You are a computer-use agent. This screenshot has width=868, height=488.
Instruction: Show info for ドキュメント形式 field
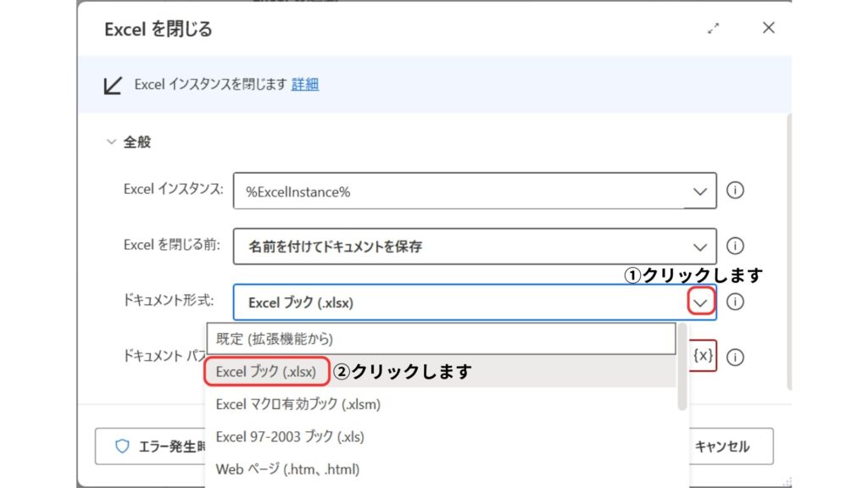point(735,302)
